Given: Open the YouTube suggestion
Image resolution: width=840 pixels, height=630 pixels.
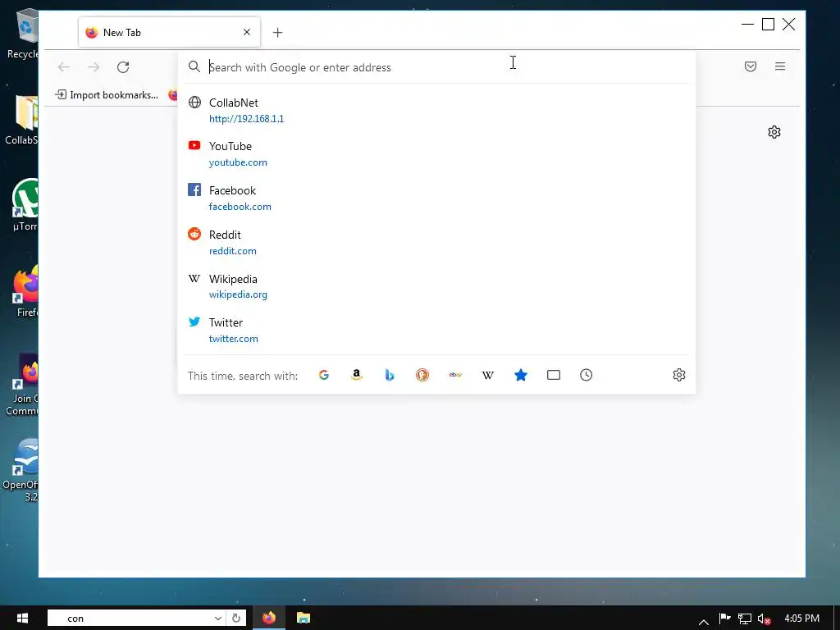Looking at the screenshot, I should point(436,154).
